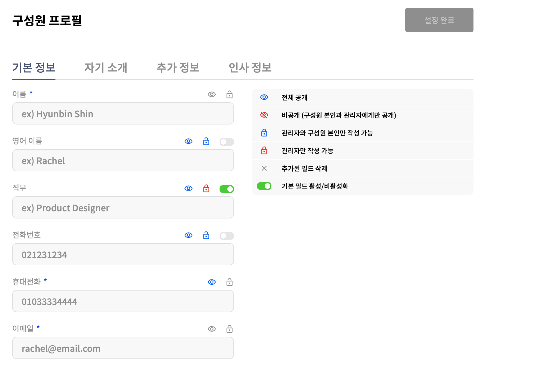Switch to the 자기 소개 tab
545x392 pixels.
coord(106,68)
